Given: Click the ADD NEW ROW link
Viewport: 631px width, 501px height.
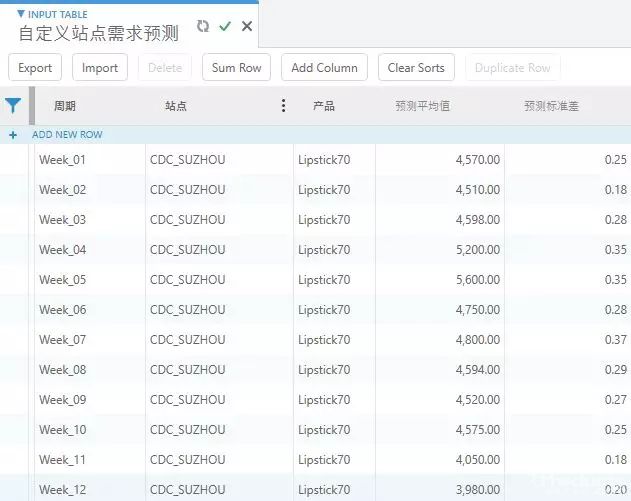Looking at the screenshot, I should click(x=67, y=135).
